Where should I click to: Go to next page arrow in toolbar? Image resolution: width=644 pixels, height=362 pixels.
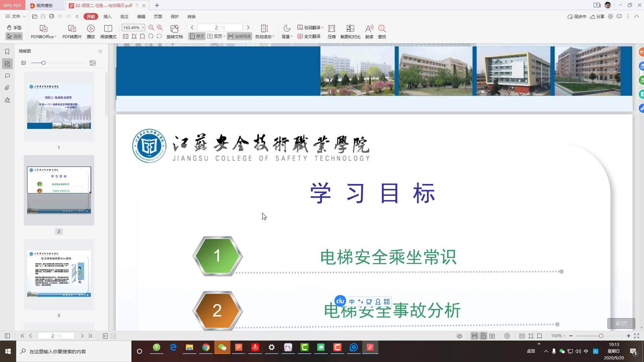248,27
